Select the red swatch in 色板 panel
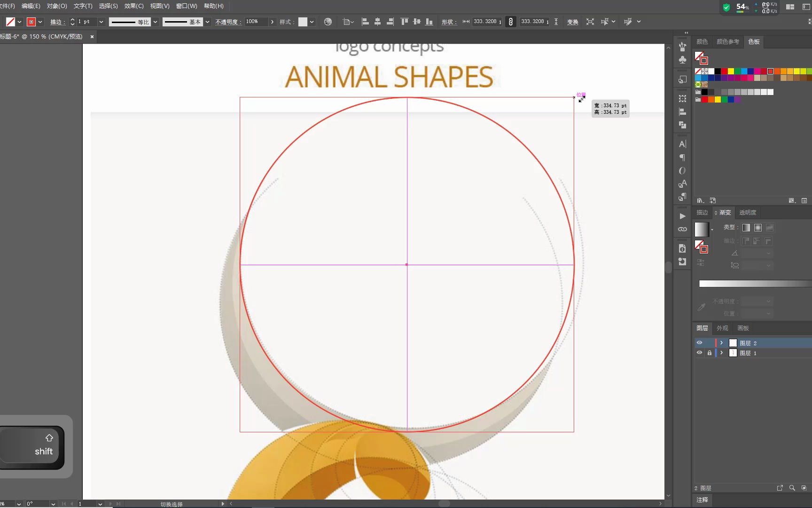812x508 pixels. coord(724,71)
